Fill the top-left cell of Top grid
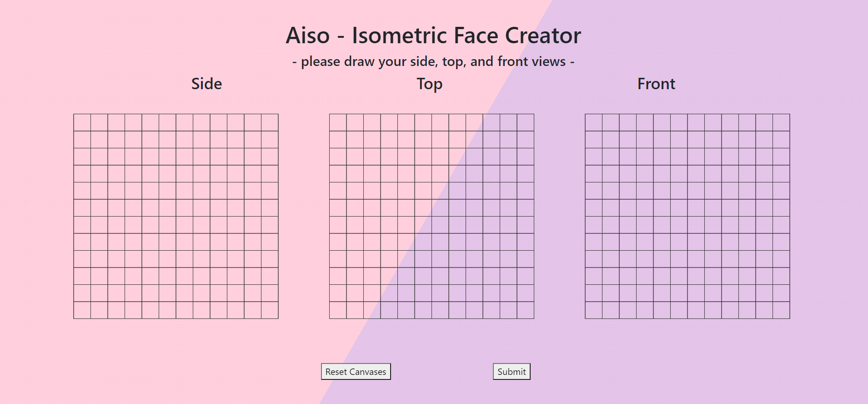The height and width of the screenshot is (404, 868). 338,123
